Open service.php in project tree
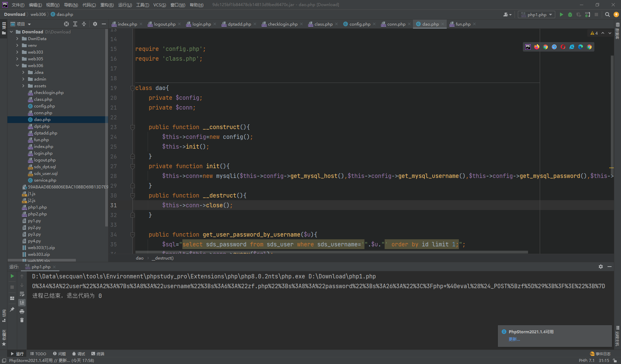 pos(45,180)
